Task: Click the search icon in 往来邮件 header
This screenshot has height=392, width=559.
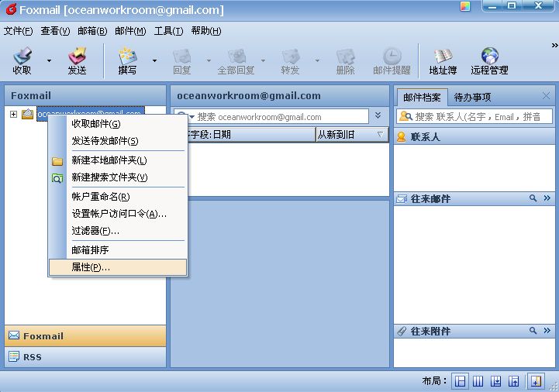Action: [533, 198]
